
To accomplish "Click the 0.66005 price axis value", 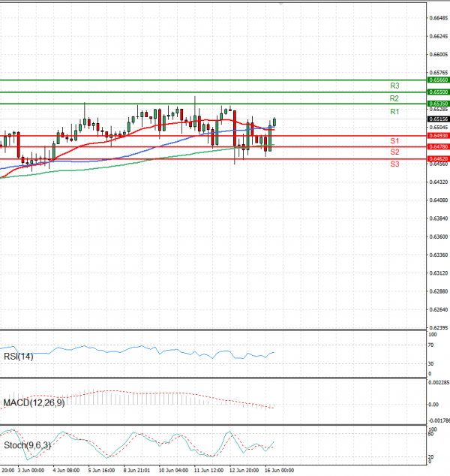I will pyautogui.click(x=439, y=55).
